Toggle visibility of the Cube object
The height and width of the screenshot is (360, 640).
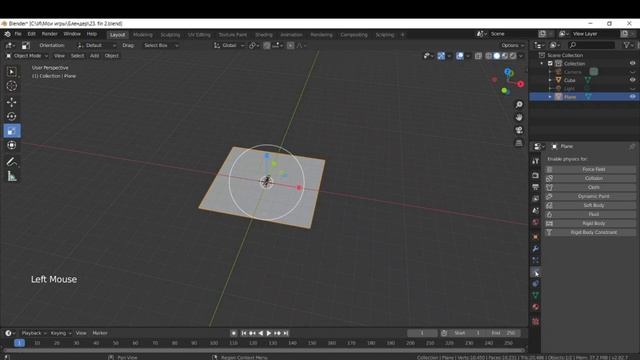pyautogui.click(x=632, y=80)
